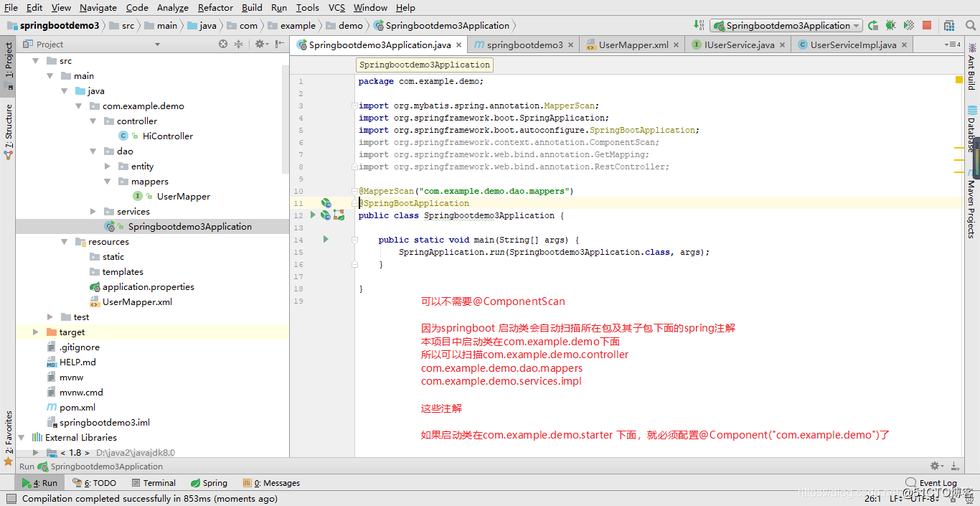Viewport: 980px width, 506px height.
Task: Close the springbootdemo3 pom tab
Action: (572, 44)
